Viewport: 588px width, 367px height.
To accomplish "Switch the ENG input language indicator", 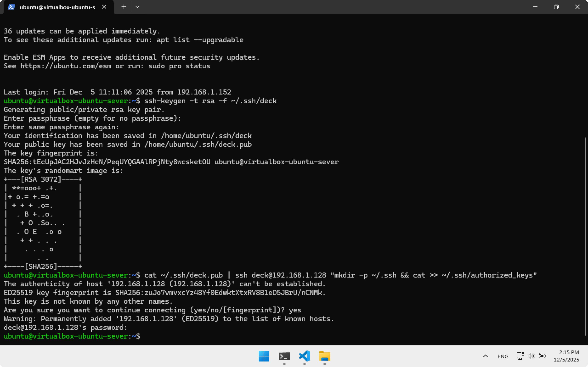I will 503,356.
